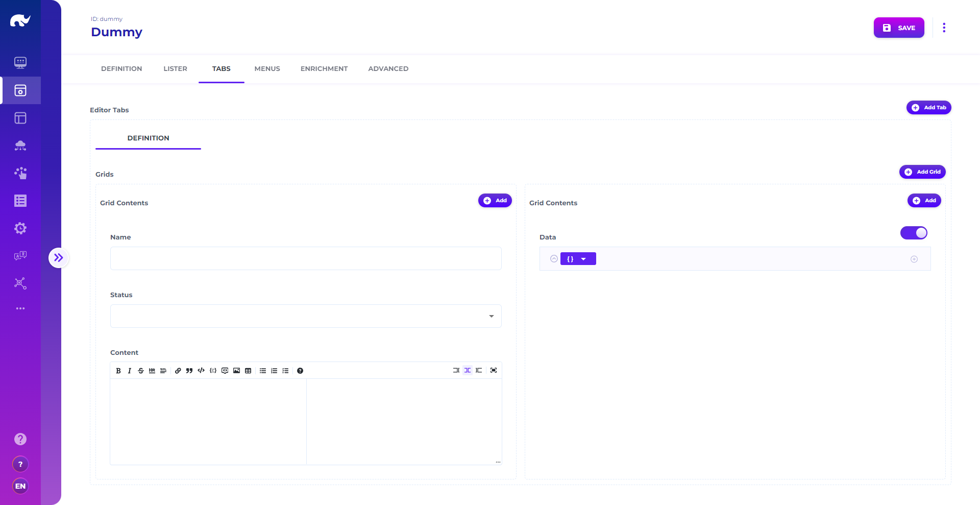980x505 pixels.
Task: Click the gear with clock sidebar icon
Action: pos(20,228)
